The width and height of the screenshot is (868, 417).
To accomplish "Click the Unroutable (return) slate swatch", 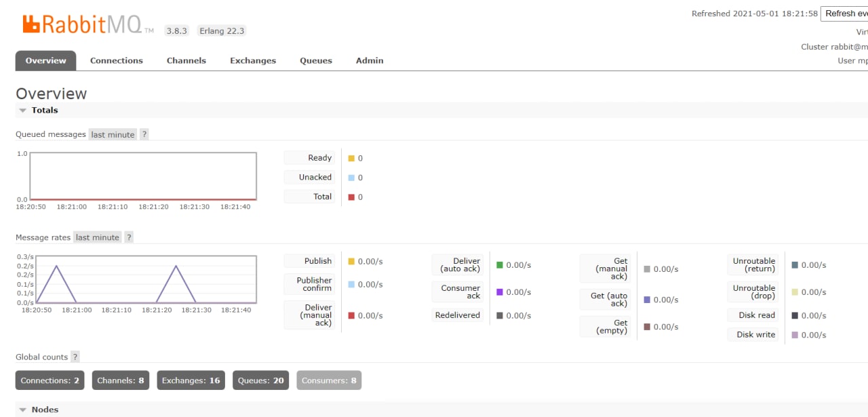I will click(x=795, y=265).
